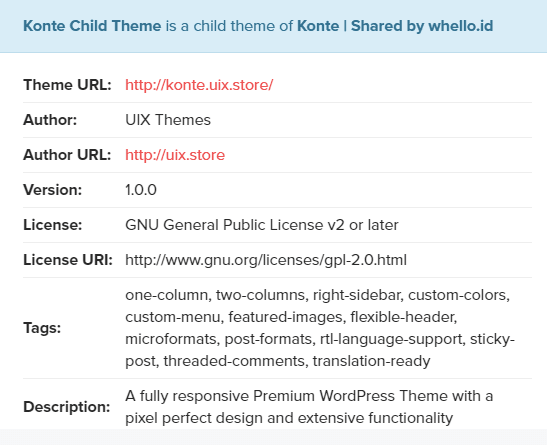
Task: Click 'Shared by whello.id' in the header
Action: coord(422,26)
